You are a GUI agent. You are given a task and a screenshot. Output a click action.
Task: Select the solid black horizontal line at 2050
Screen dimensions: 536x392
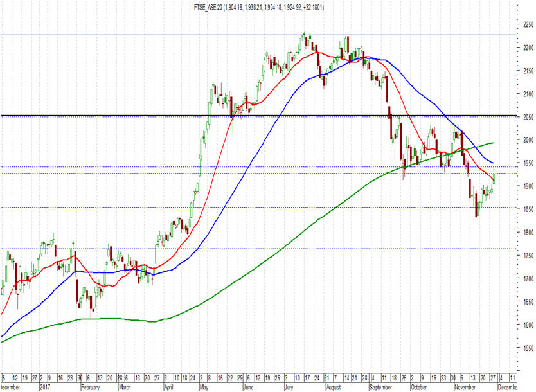(x=260, y=116)
